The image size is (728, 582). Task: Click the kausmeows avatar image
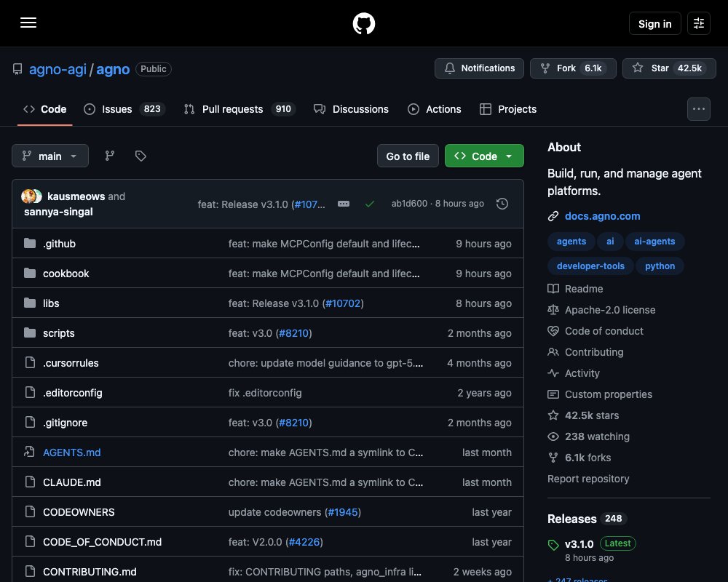(28, 196)
